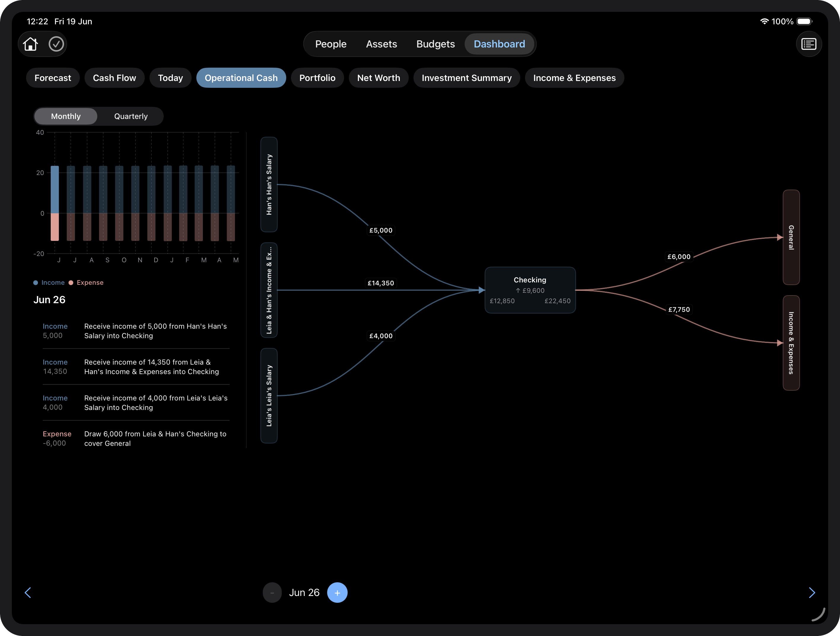Select the General expense node
The width and height of the screenshot is (840, 636).
(x=791, y=237)
